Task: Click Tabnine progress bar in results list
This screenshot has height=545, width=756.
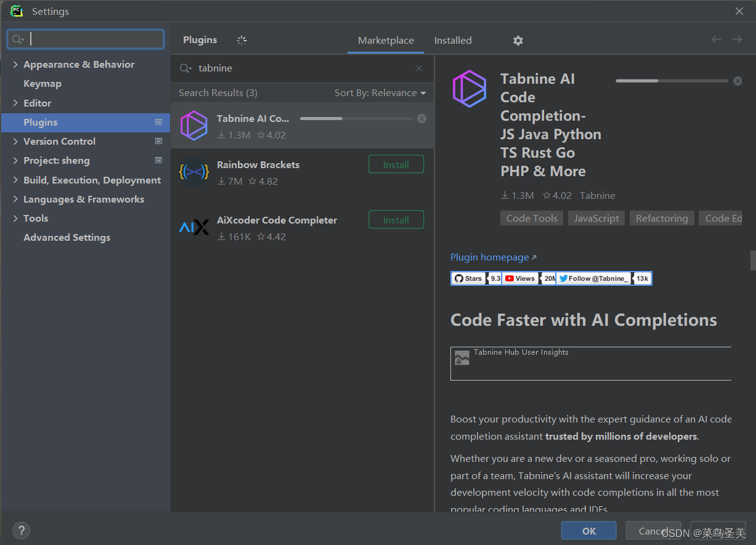Action: (356, 118)
